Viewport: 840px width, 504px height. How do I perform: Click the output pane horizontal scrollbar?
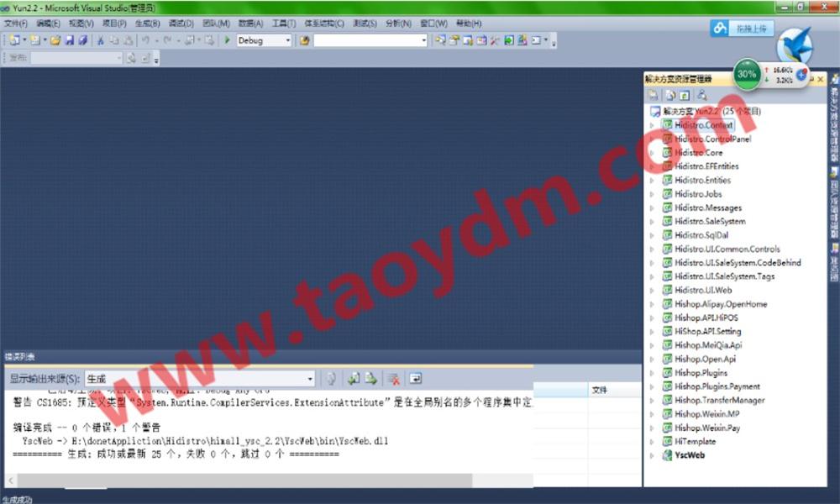click(244, 480)
